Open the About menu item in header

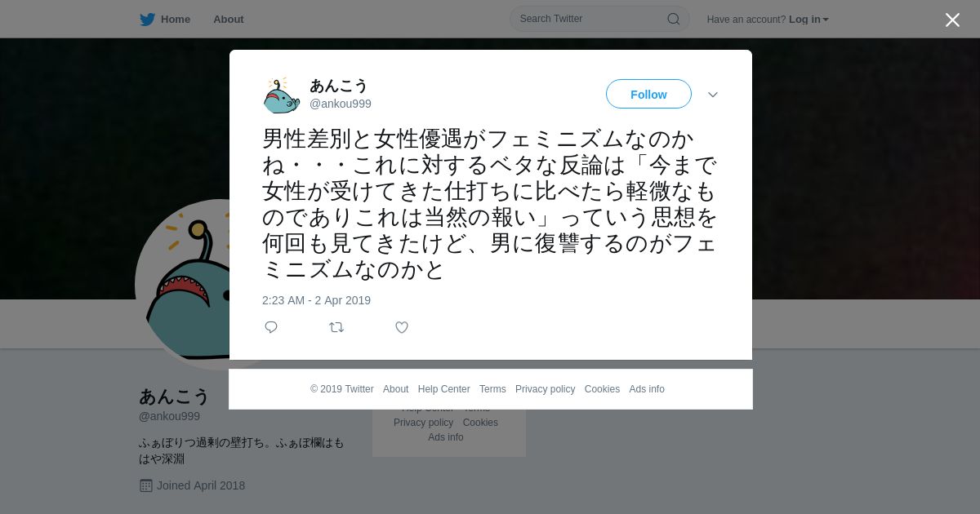point(229,20)
